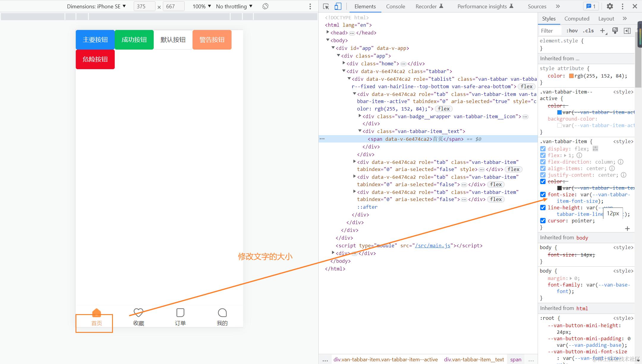This screenshot has width=642, height=364.
Task: Open the new style rule plus icon
Action: point(603,31)
